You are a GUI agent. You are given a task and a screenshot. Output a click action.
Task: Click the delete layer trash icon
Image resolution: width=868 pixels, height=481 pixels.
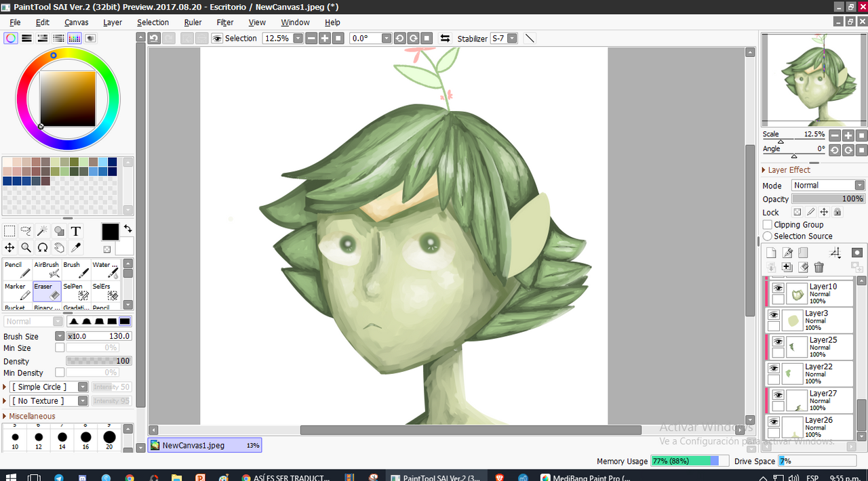818,268
